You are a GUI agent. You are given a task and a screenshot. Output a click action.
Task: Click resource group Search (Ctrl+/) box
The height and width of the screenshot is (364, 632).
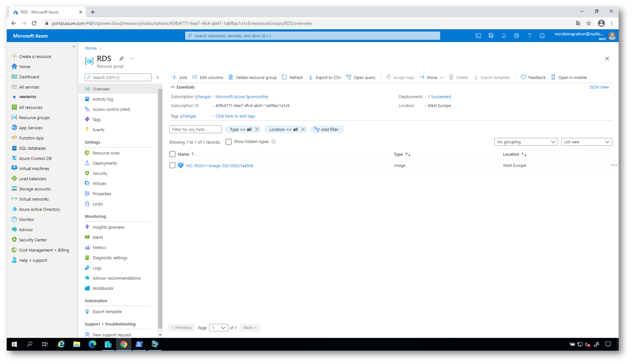[118, 77]
